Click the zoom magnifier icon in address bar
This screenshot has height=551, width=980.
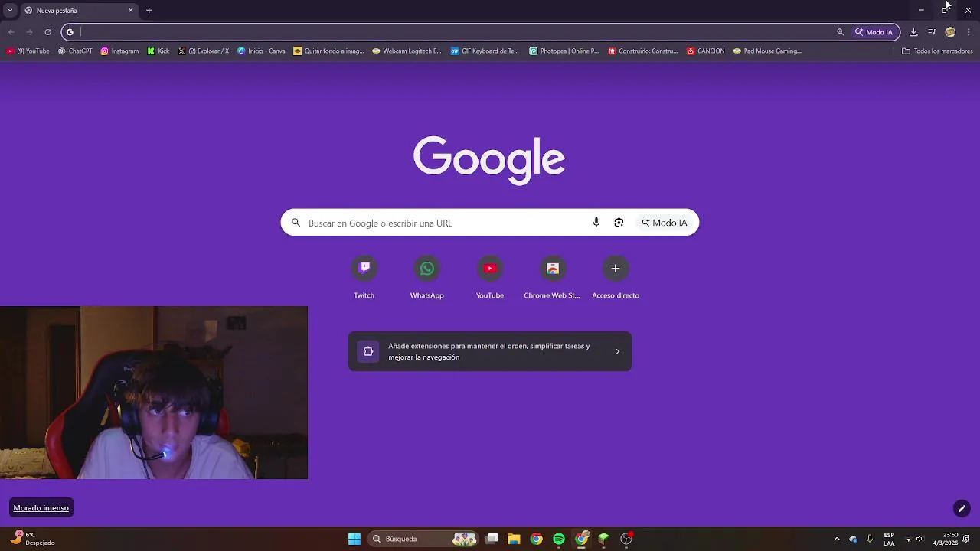(x=840, y=32)
